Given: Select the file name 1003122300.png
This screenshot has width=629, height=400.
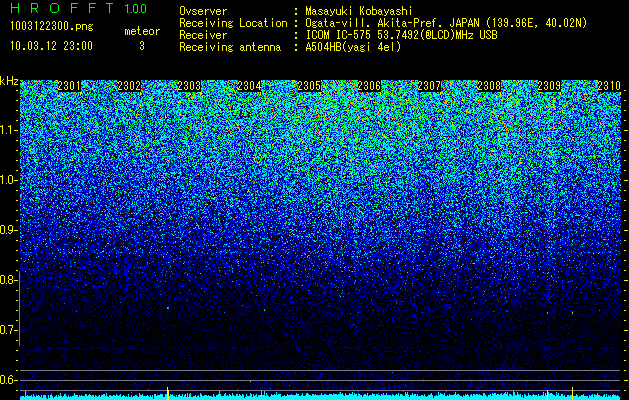Looking at the screenshot, I should (x=52, y=26).
